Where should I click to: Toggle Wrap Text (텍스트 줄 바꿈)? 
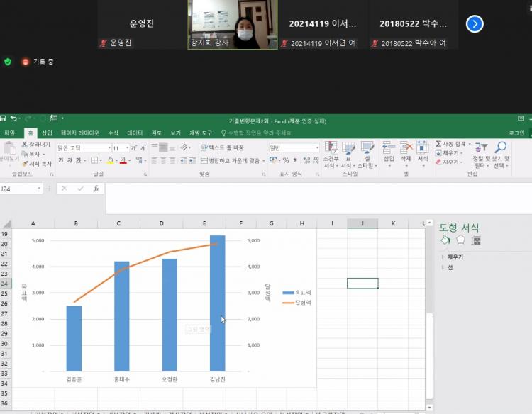coord(222,147)
